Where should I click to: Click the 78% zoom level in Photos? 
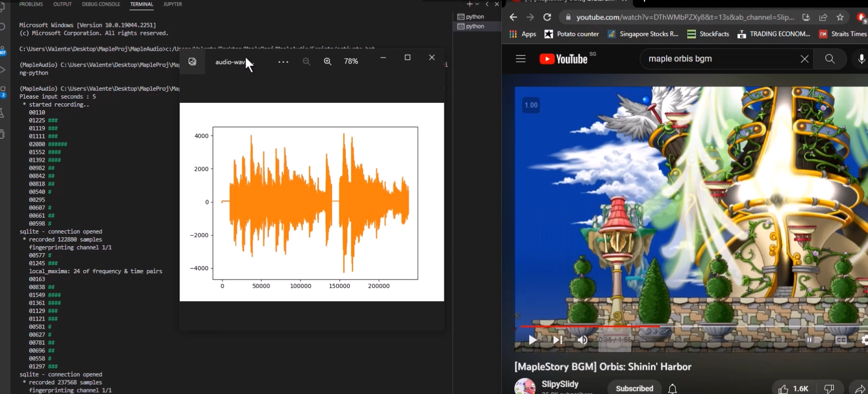point(351,62)
